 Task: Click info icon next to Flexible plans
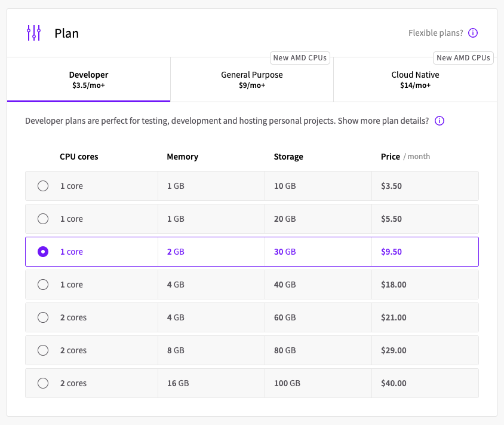tap(473, 33)
